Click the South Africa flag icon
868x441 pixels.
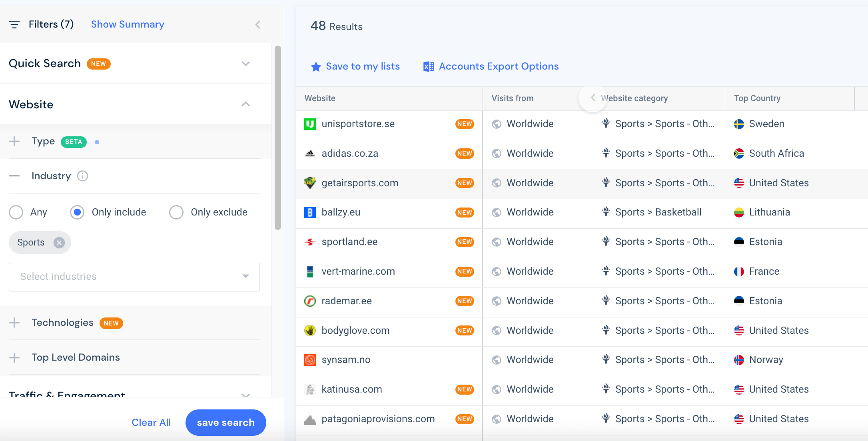pos(740,153)
